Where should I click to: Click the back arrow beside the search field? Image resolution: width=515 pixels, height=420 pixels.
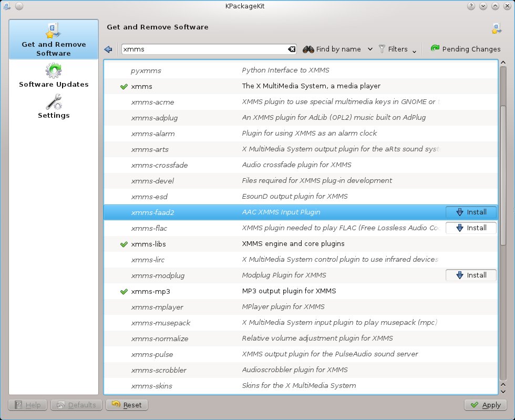(x=108, y=49)
